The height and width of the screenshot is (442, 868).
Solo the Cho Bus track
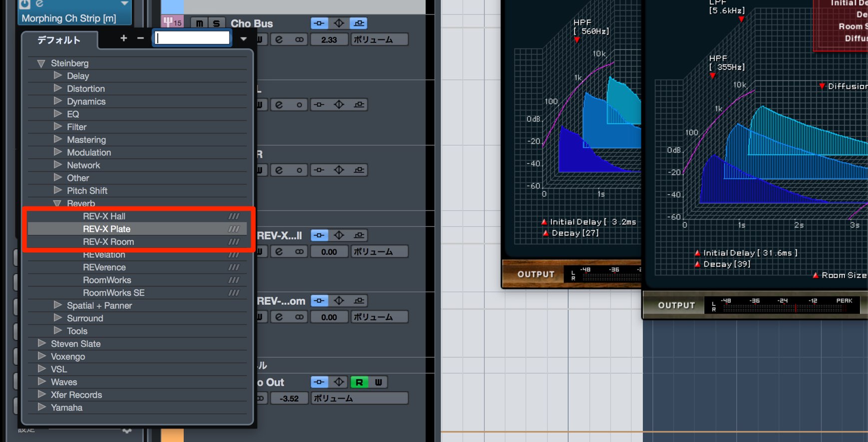(216, 23)
